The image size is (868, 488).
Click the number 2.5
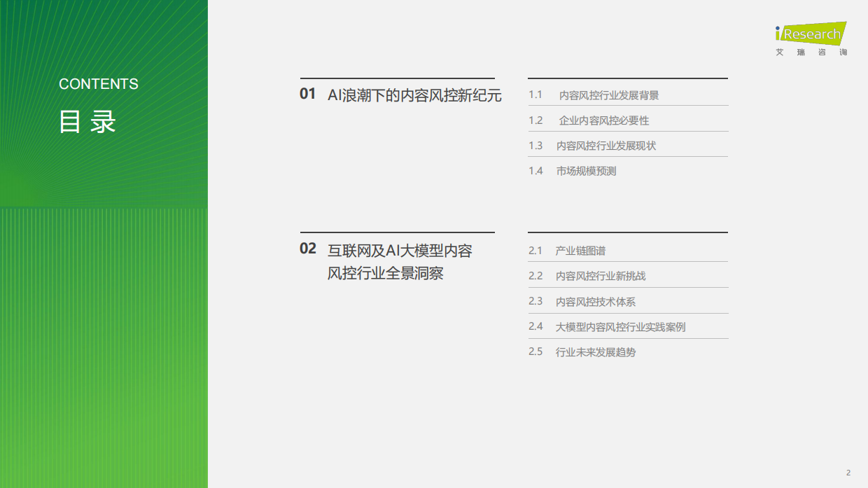point(535,351)
